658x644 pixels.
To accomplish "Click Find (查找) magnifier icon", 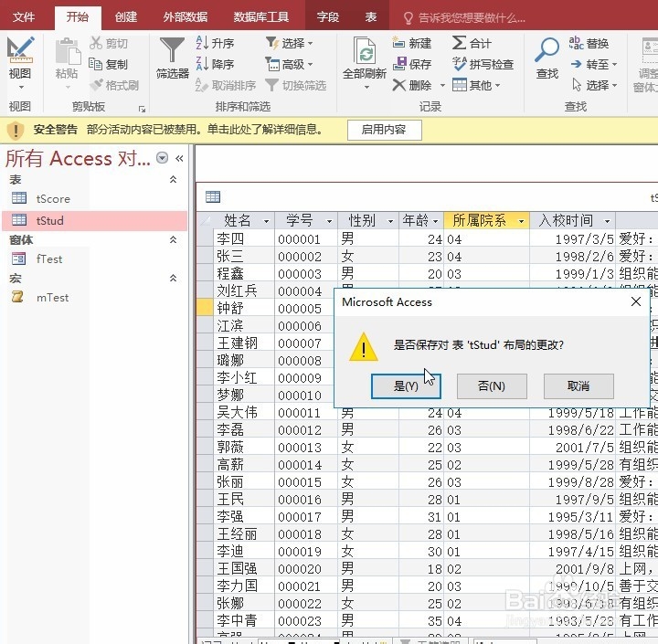I will (x=547, y=50).
